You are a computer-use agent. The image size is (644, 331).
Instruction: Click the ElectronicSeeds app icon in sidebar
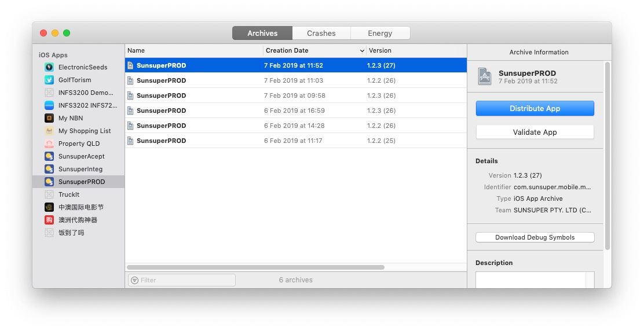tap(49, 67)
